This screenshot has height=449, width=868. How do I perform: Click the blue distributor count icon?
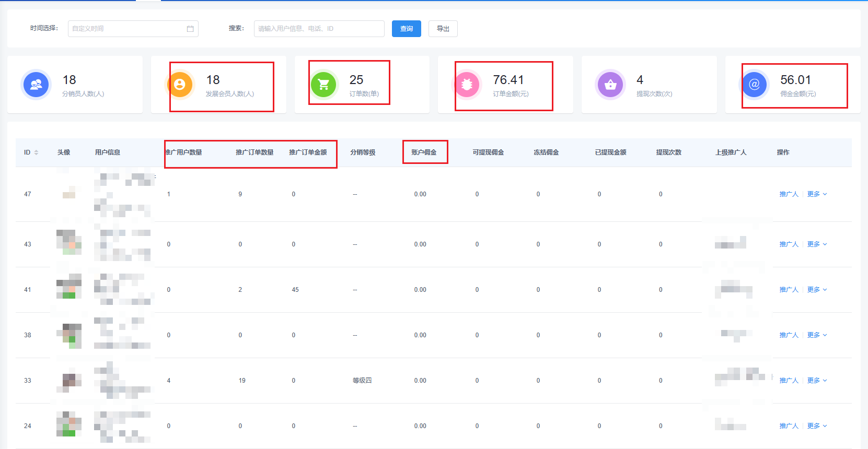click(36, 85)
